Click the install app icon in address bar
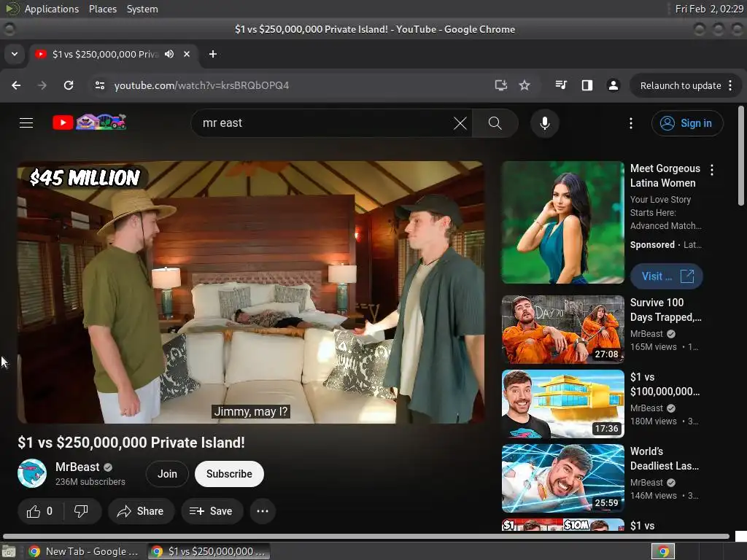This screenshot has height=560, width=747. (500, 85)
